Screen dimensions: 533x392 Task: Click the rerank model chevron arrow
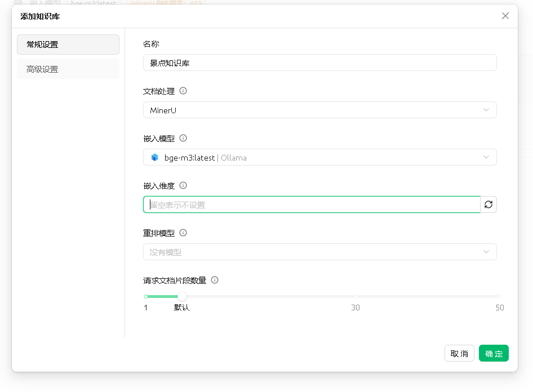(486, 252)
